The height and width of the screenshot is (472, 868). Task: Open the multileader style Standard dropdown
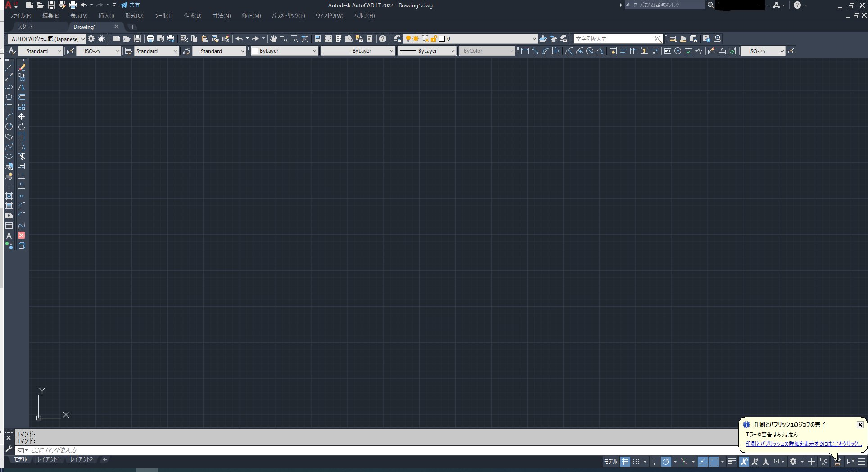219,51
